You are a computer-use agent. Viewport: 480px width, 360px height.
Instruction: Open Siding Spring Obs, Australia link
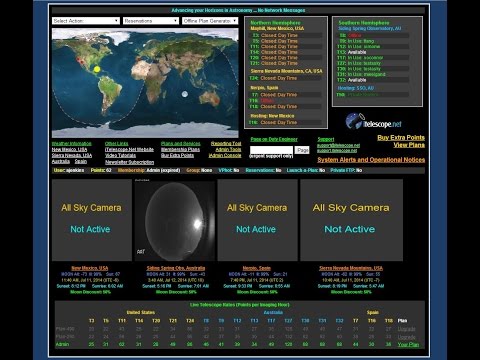[x=176, y=268]
